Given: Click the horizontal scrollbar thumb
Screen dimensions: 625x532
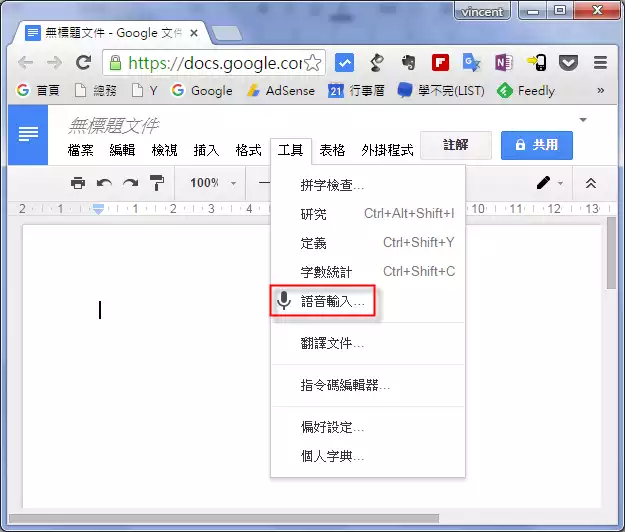Looking at the screenshot, I should [x=224, y=518].
